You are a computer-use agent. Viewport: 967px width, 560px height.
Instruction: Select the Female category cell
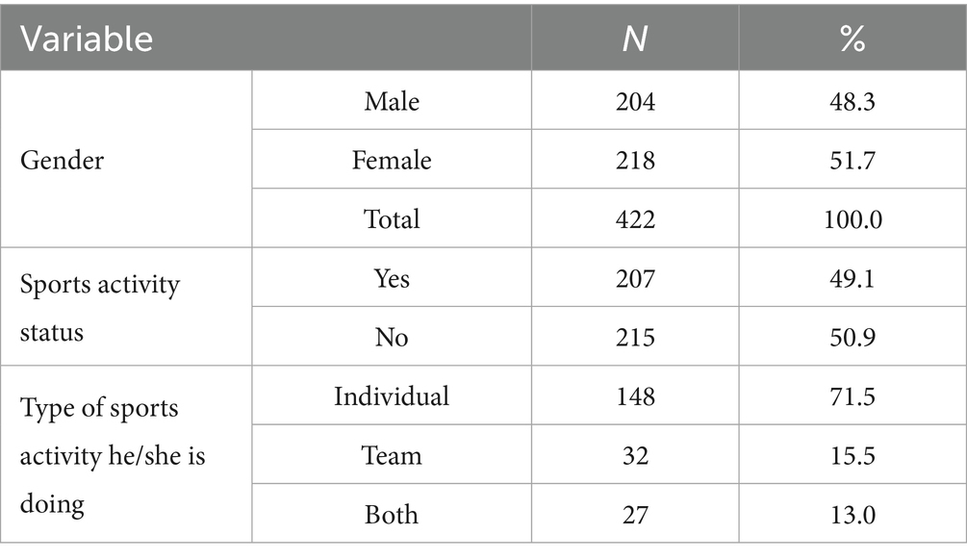[392, 161]
